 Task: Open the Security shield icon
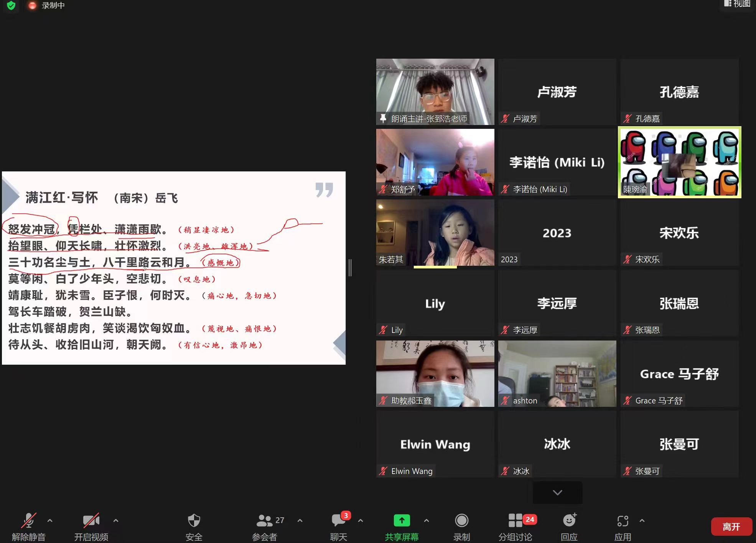pos(194,521)
